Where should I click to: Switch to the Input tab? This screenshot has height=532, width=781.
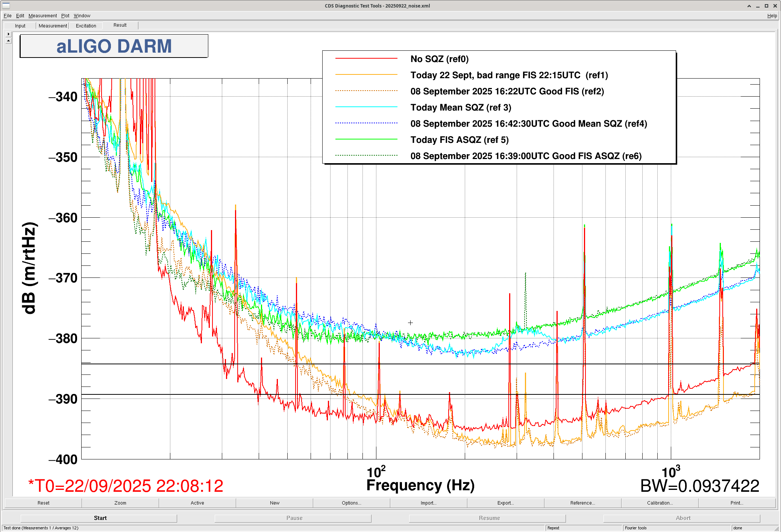(20, 26)
